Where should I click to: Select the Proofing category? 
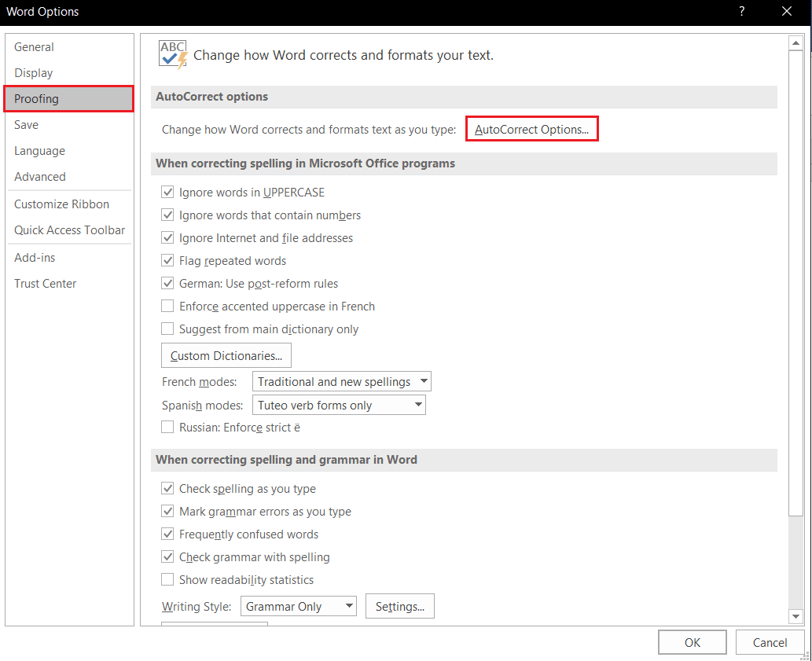(68, 99)
